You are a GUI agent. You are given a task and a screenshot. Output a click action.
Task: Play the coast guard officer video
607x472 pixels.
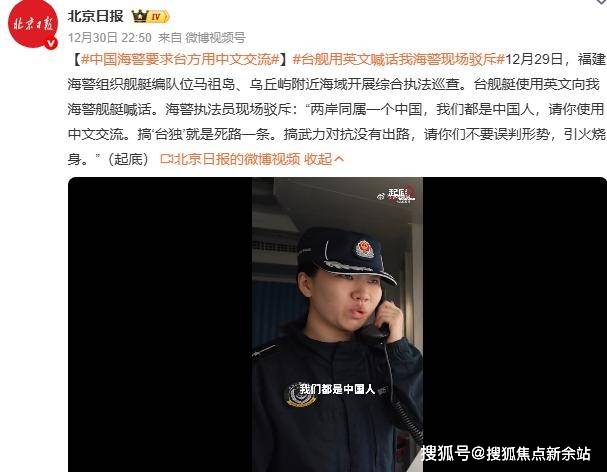coord(337,324)
